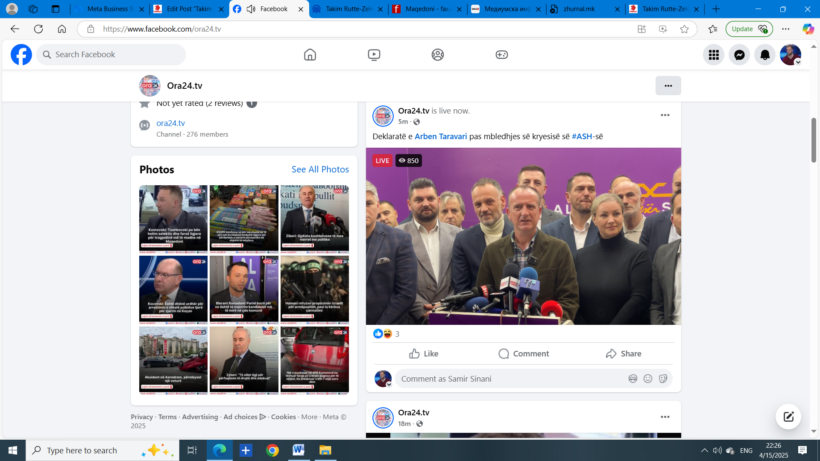Open Ora24.tv profile from the live post

click(x=413, y=111)
